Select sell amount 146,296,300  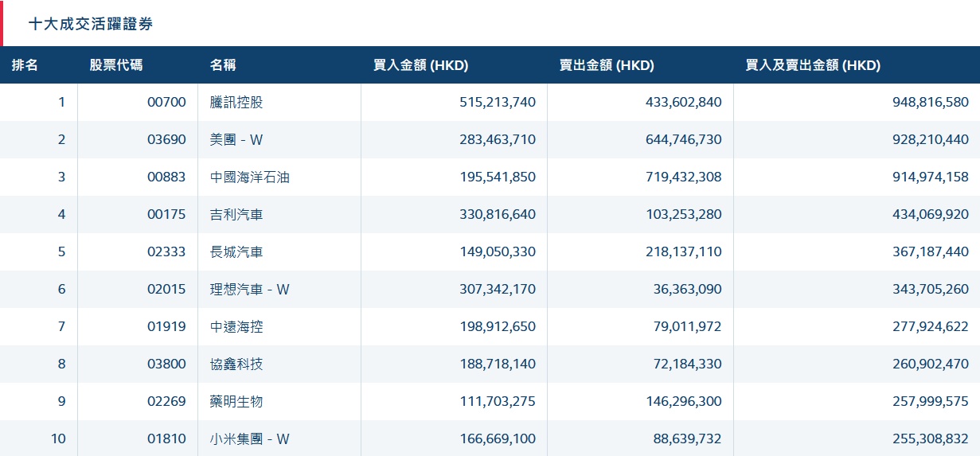(x=684, y=401)
